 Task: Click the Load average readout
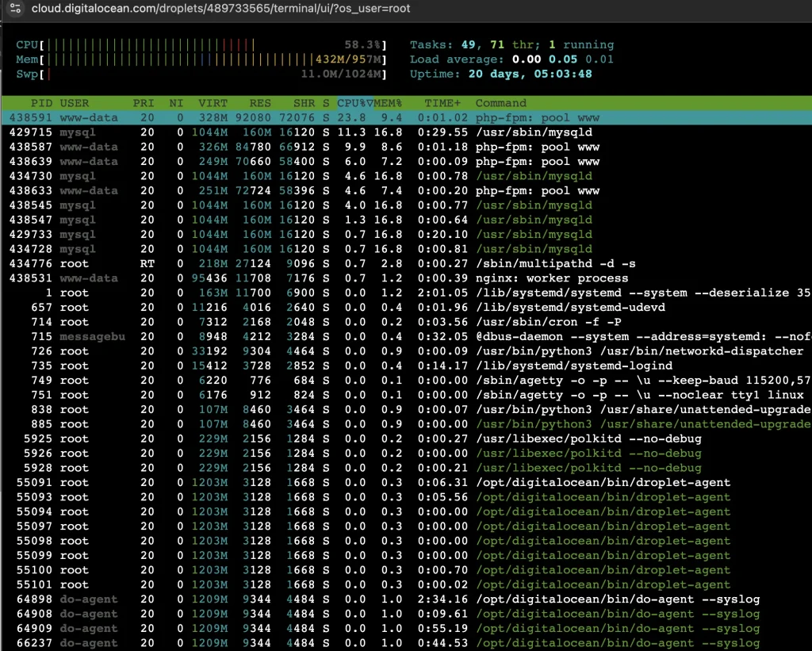(511, 59)
